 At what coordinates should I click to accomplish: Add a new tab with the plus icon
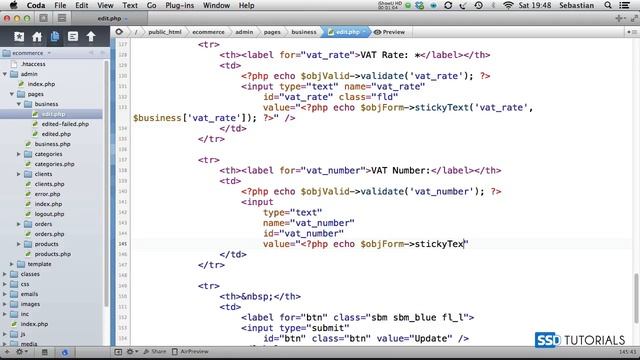point(620,18)
